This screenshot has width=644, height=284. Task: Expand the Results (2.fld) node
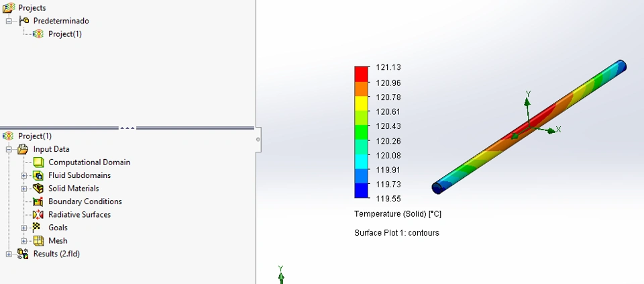9,254
